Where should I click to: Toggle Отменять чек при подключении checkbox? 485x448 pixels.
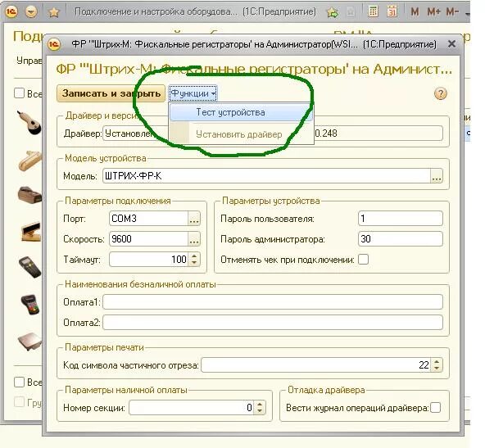[364, 260]
